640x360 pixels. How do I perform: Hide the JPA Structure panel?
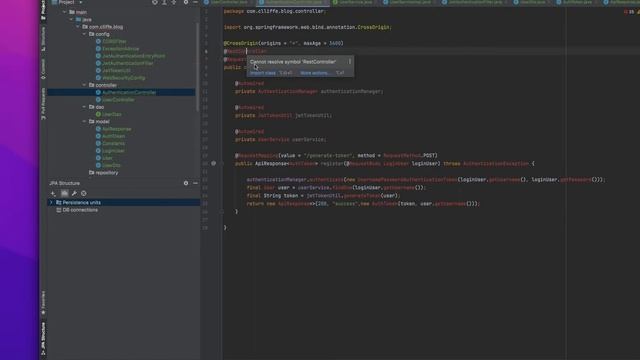point(196,183)
